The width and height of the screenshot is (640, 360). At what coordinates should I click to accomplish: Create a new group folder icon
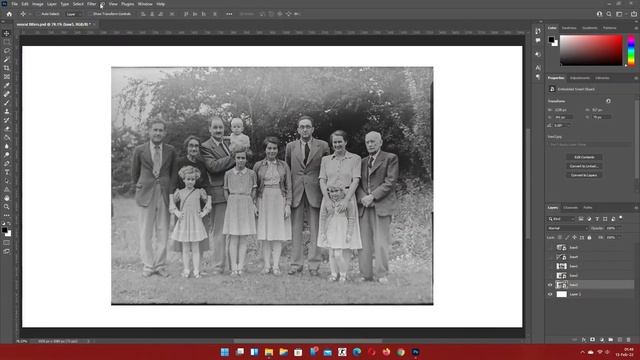(611, 340)
